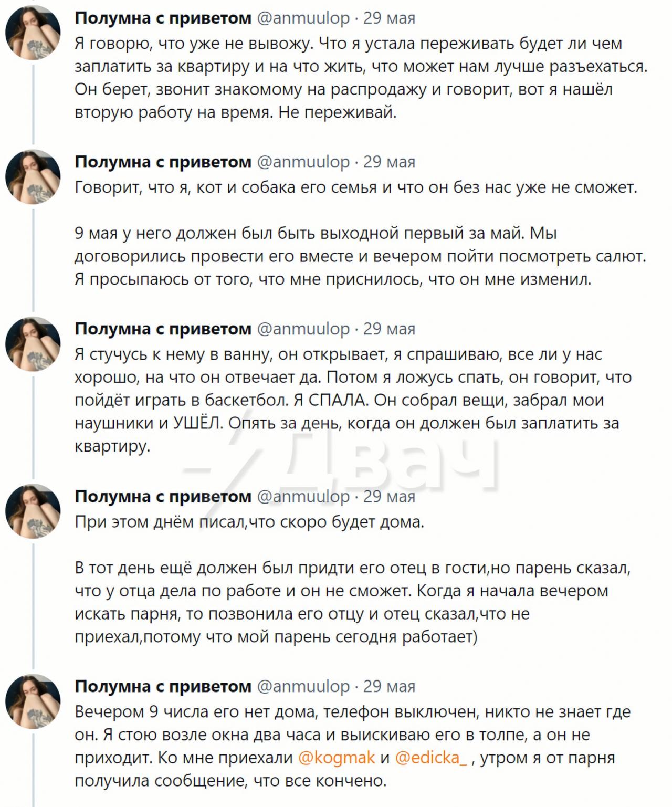Click avatar next to "Я стучусь к нему" tweet
Viewport: 672px width, 807px height.
[x=33, y=344]
